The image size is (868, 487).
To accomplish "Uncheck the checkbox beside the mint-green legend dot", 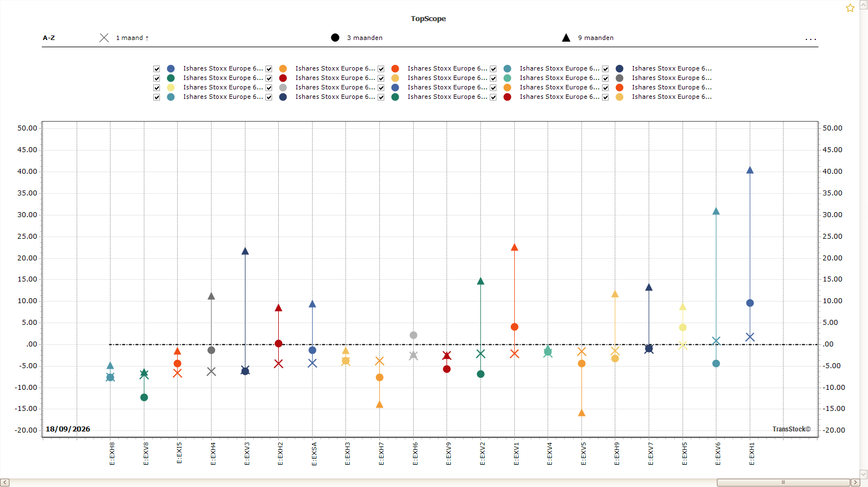I will click(x=493, y=78).
